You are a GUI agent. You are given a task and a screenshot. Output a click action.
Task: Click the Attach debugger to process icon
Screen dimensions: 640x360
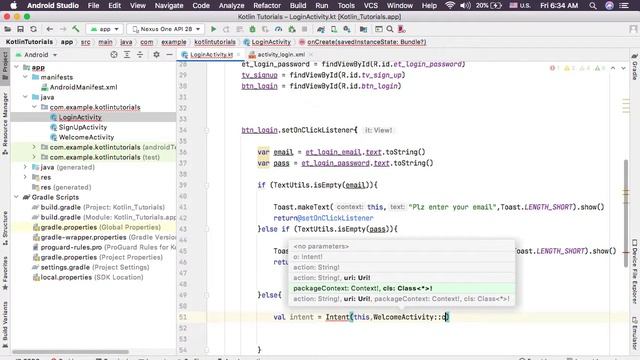[292, 29]
